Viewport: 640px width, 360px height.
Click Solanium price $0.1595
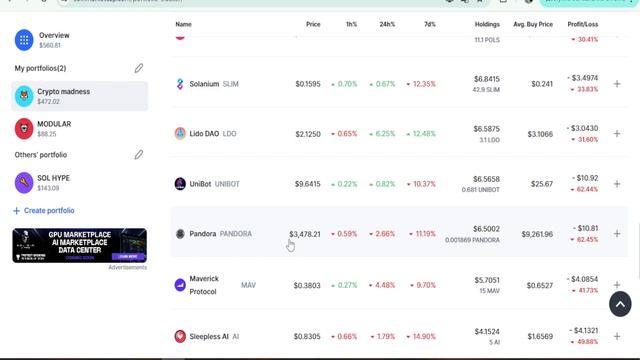point(308,84)
